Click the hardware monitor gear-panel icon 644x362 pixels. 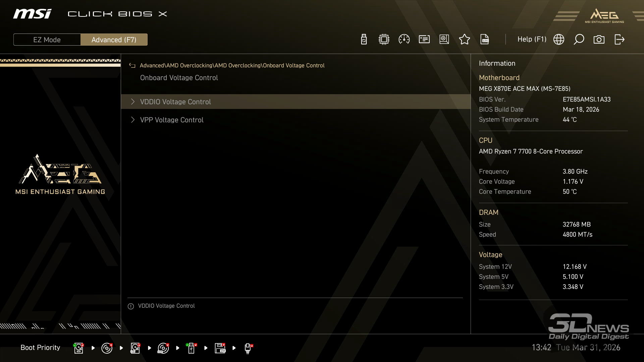coord(444,40)
